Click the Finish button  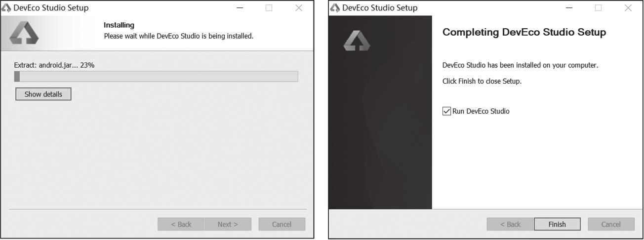pos(557,224)
